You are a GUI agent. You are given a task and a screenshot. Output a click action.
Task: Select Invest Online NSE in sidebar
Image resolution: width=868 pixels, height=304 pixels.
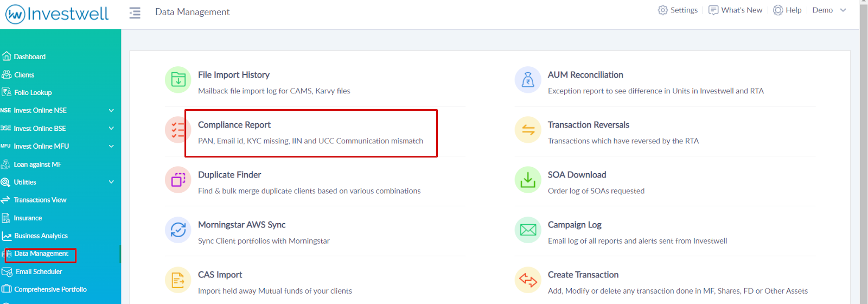(x=40, y=110)
